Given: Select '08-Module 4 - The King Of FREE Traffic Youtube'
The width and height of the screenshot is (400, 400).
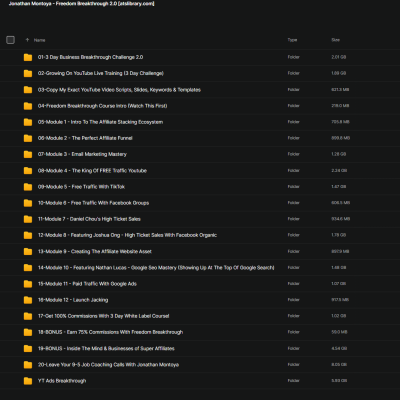Looking at the screenshot, I should [92, 171].
